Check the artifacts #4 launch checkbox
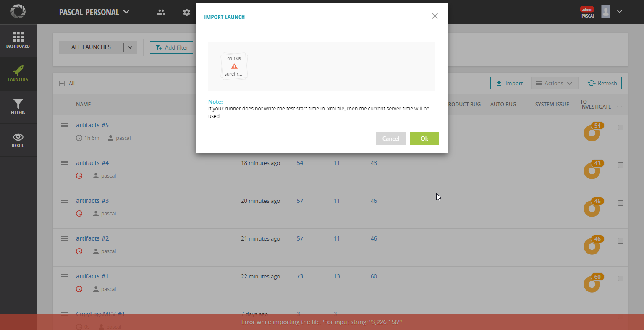This screenshot has height=330, width=644. click(620, 165)
